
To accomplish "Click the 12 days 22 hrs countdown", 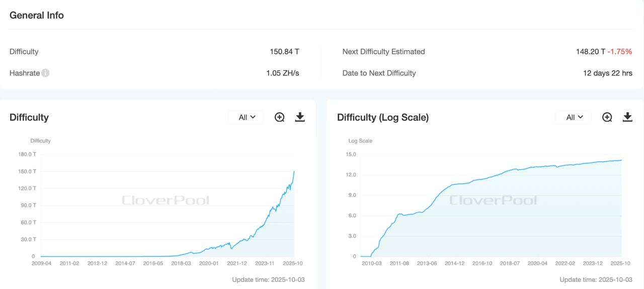I will pyautogui.click(x=607, y=73).
